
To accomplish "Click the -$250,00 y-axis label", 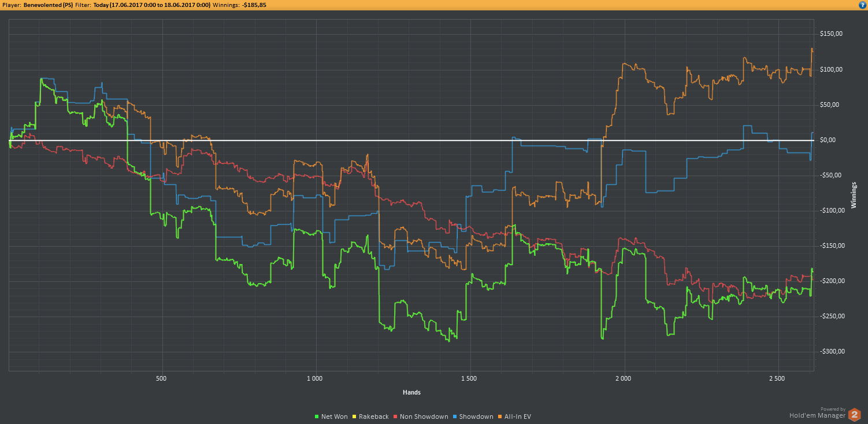I will coord(832,316).
